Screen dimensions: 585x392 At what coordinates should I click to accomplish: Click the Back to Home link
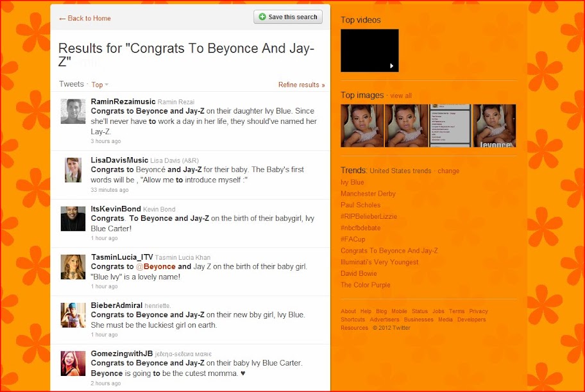click(85, 19)
